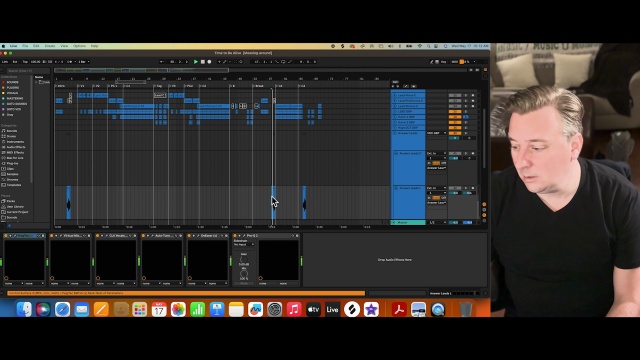The image size is (640, 360).
Task: Select MIDI Effects category in browser
Action: pyautogui.click(x=15, y=152)
